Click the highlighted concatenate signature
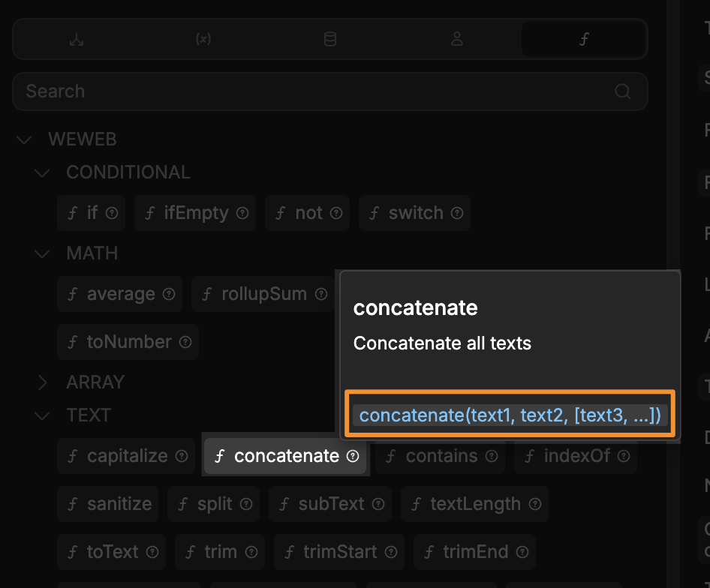 (x=510, y=414)
